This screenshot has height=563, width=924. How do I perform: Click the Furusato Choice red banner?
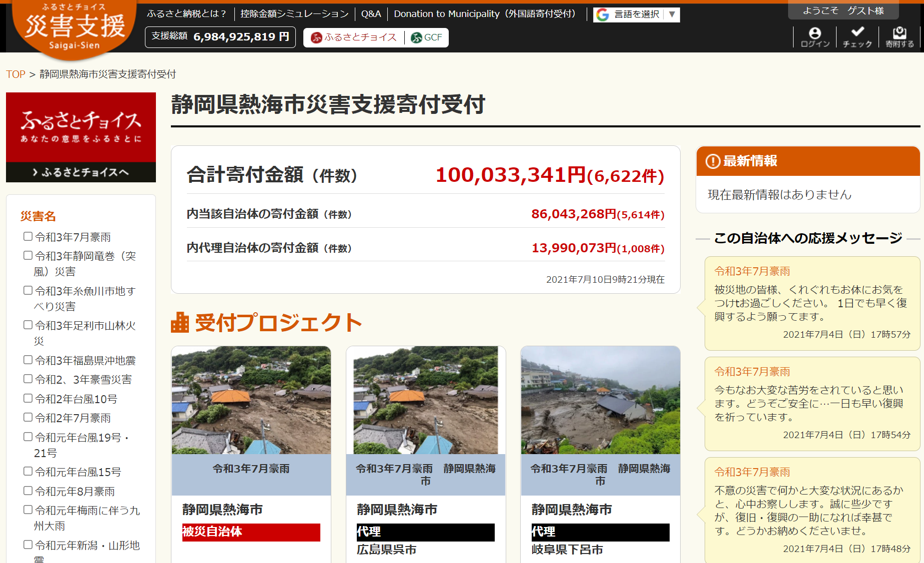pos(81,127)
